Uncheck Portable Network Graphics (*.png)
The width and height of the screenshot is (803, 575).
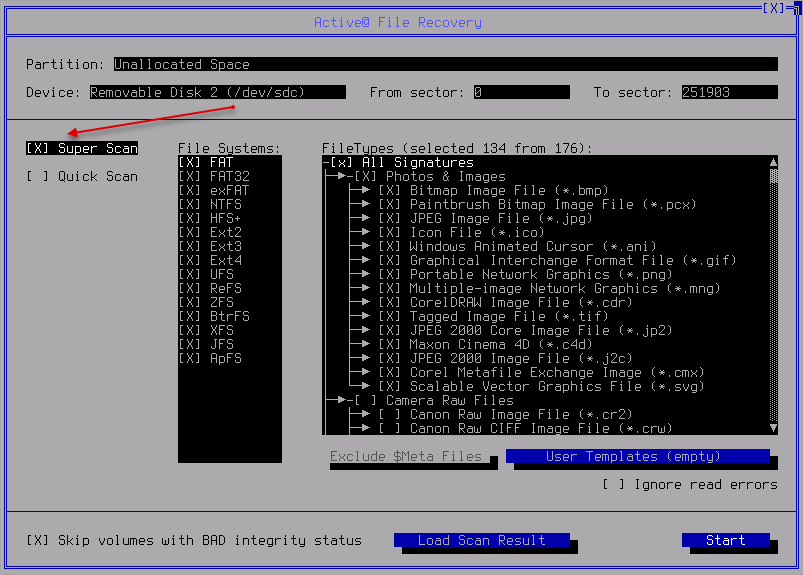pos(390,274)
